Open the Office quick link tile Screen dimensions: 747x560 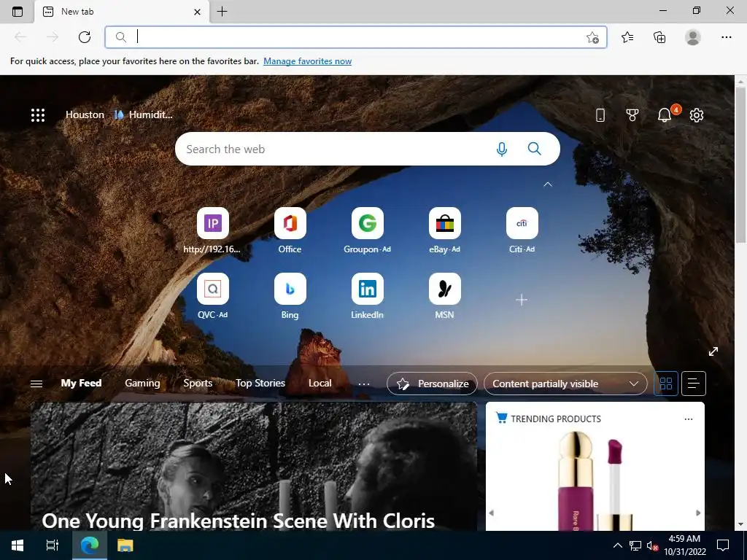point(290,231)
